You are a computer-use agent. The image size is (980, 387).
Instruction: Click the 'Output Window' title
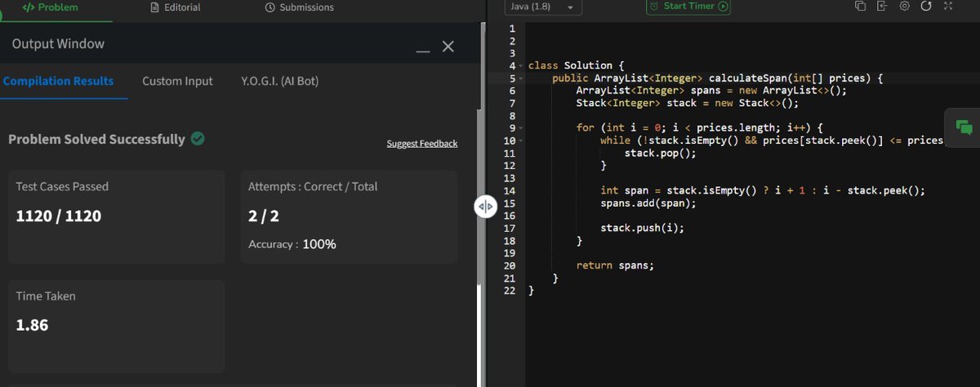click(58, 44)
